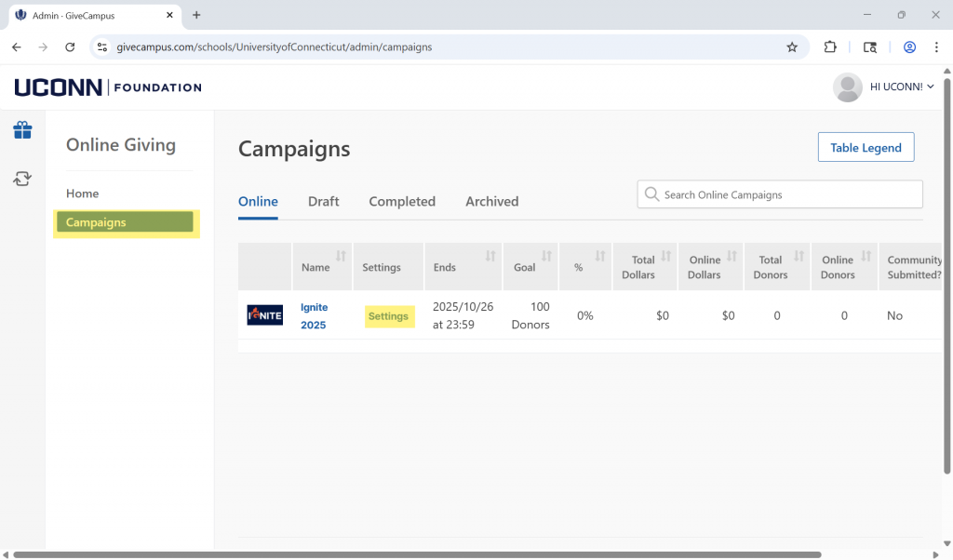Image resolution: width=953 pixels, height=560 pixels.
Task: Click the Ignite campaign logo thumbnail
Action: pyautogui.click(x=264, y=315)
